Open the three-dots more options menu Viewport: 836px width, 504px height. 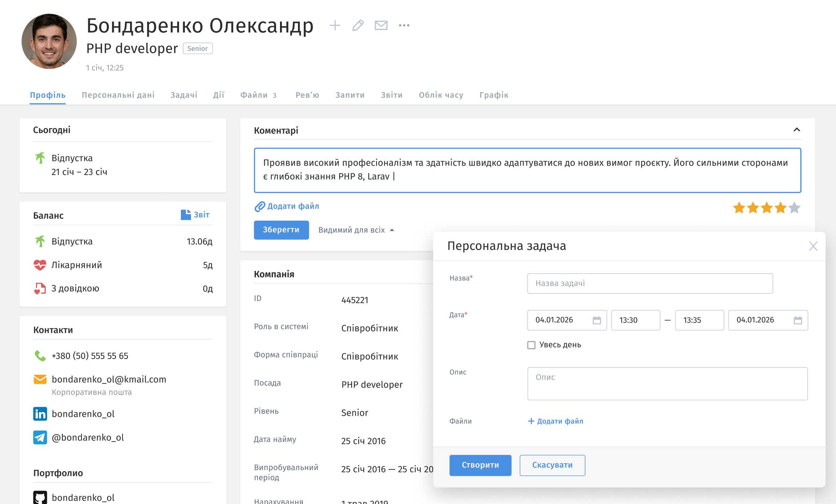(x=404, y=26)
